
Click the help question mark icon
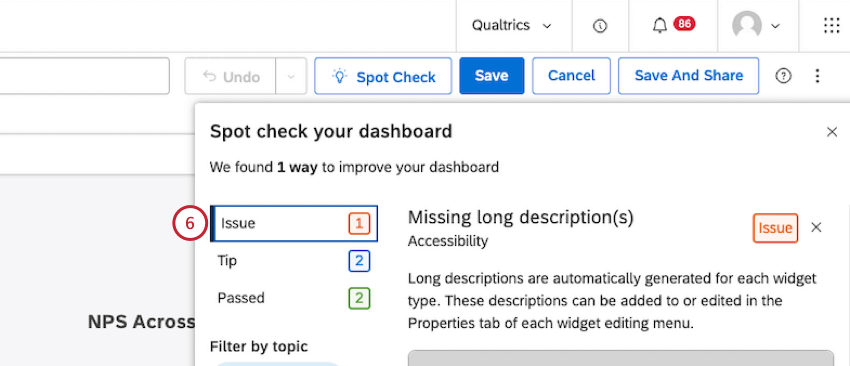[x=783, y=76]
